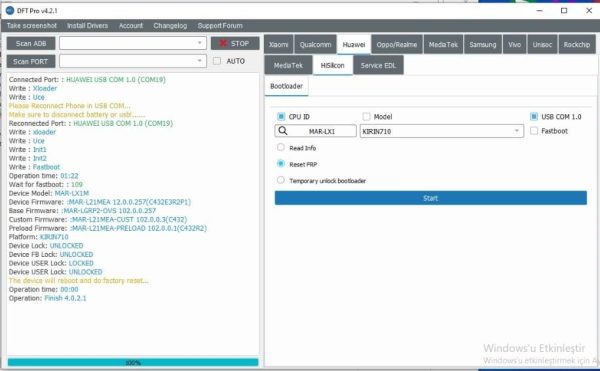Close the DFT Pro window
The width and height of the screenshot is (600, 371).
(589, 10)
